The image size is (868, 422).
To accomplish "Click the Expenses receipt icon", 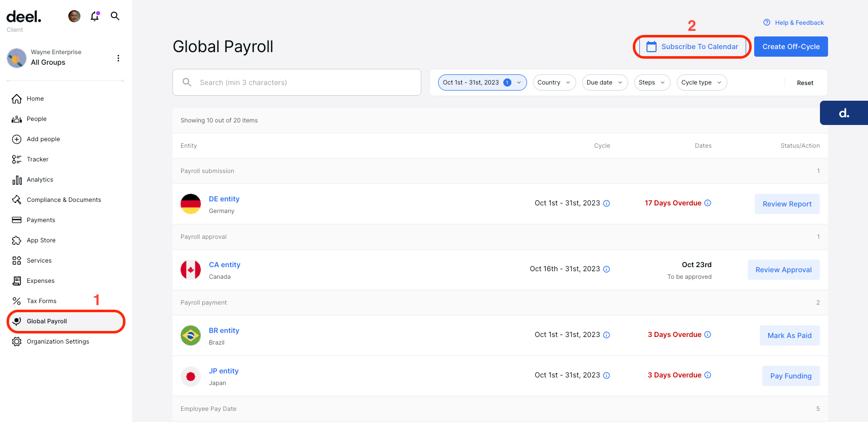I will click(x=17, y=281).
